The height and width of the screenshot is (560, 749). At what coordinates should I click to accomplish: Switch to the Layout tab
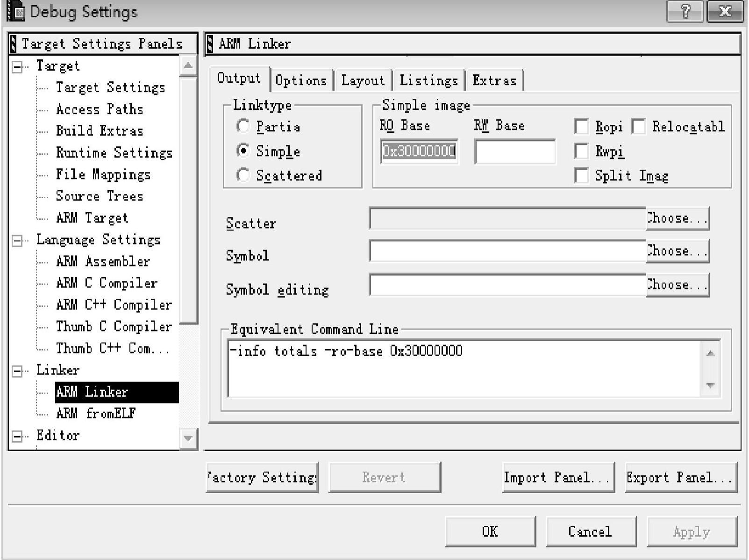[x=363, y=80]
